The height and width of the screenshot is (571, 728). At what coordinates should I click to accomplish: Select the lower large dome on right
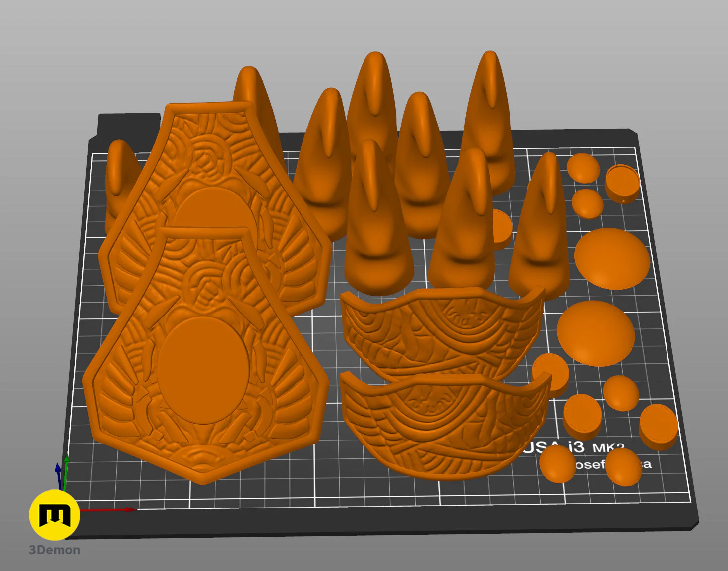pyautogui.click(x=596, y=333)
